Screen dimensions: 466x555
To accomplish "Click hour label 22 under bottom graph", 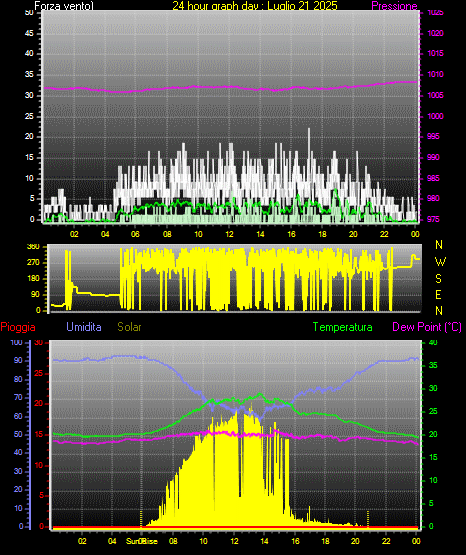I will [386, 541].
